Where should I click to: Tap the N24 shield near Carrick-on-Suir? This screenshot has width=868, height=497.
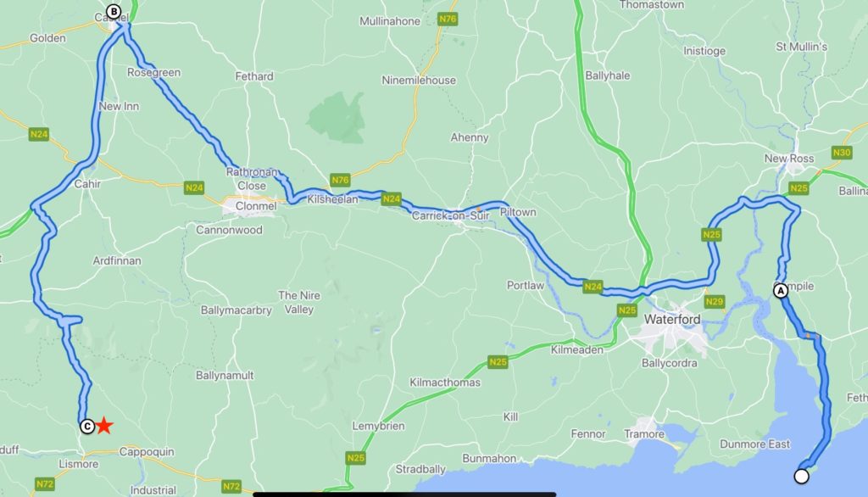tap(391, 198)
